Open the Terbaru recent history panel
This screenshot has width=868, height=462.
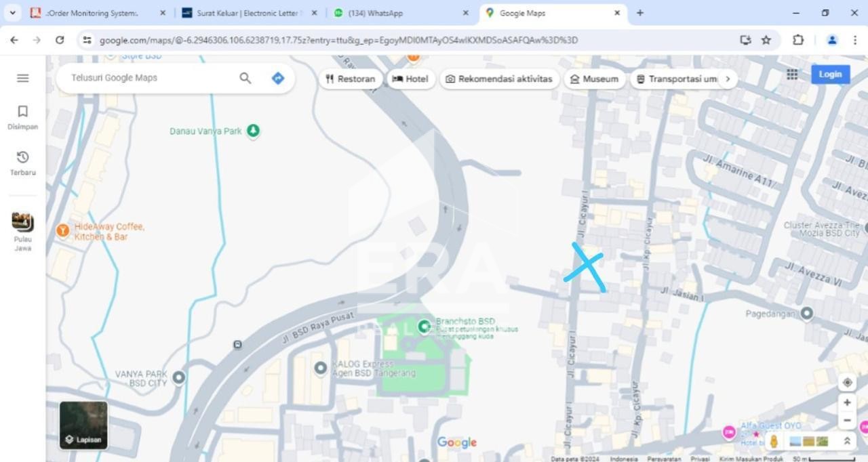tap(22, 163)
